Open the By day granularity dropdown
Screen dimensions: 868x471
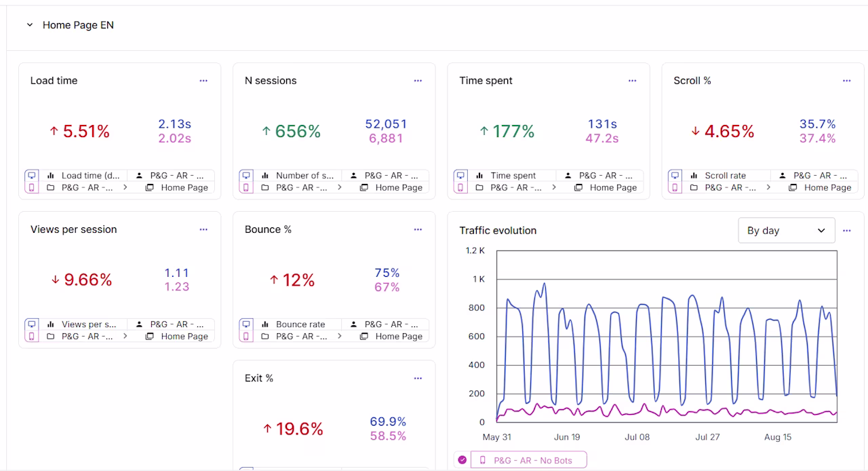pos(786,231)
